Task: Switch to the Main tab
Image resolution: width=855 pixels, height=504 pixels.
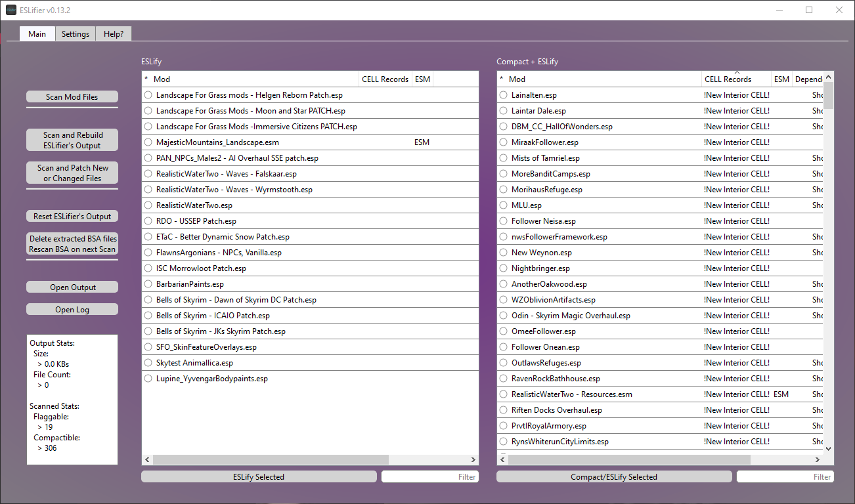Action: click(x=37, y=33)
